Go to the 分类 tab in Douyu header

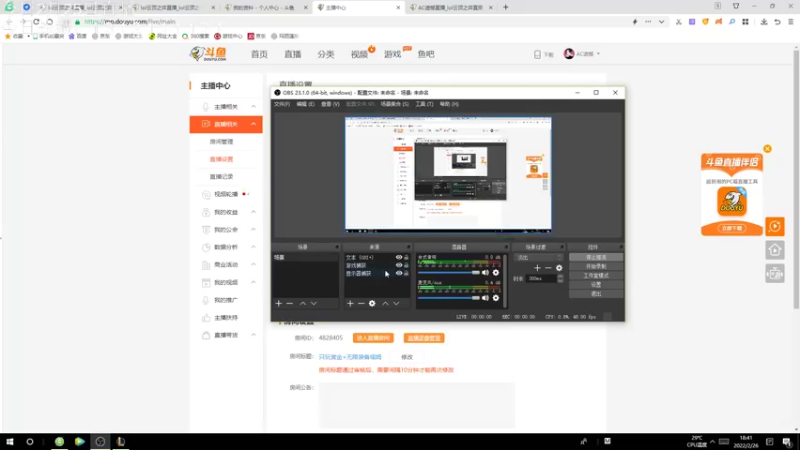pos(326,54)
